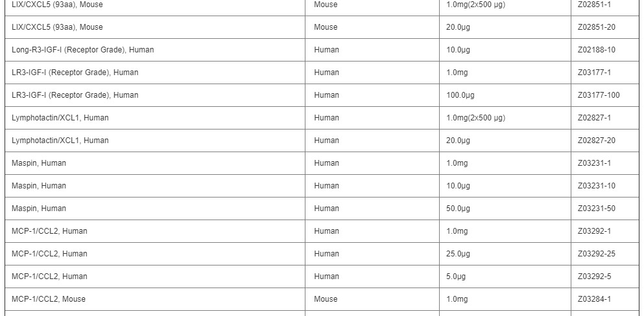This screenshot has height=316, width=644.
Task: Click catalog number Z03231-50
Action: tap(597, 209)
